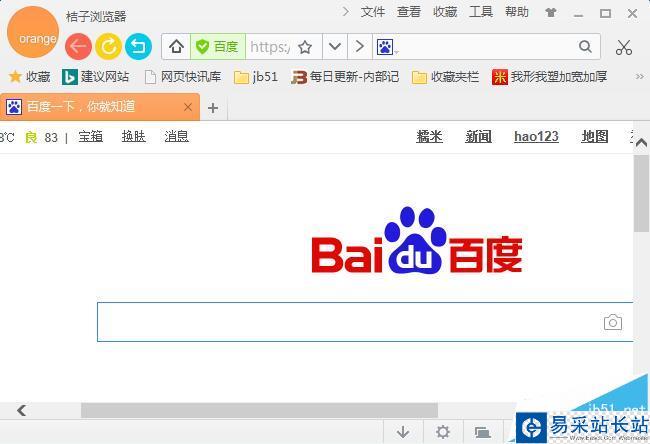Viewport: 650px width, 444px height.
Task: Click the 收藏 star in bookmarks bar
Action: point(29,77)
